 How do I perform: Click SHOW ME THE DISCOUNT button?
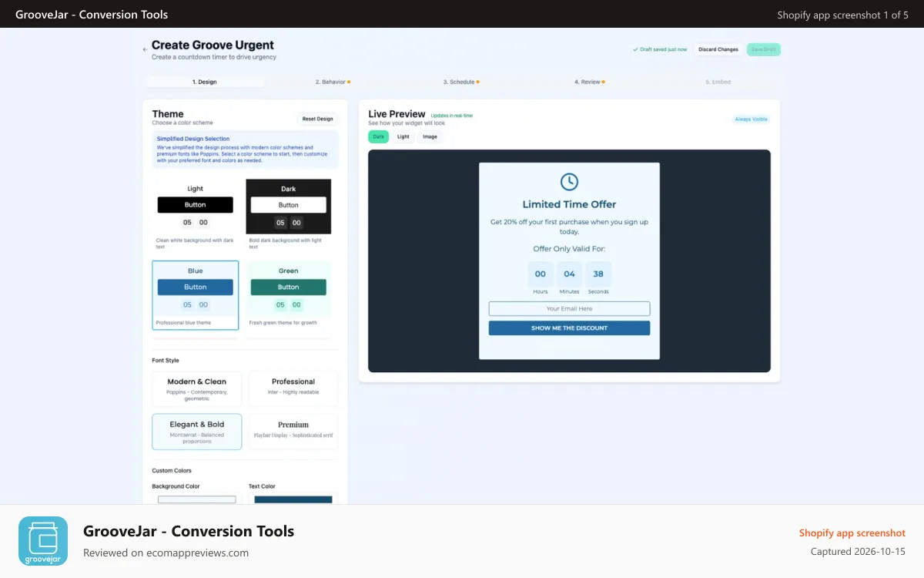569,328
